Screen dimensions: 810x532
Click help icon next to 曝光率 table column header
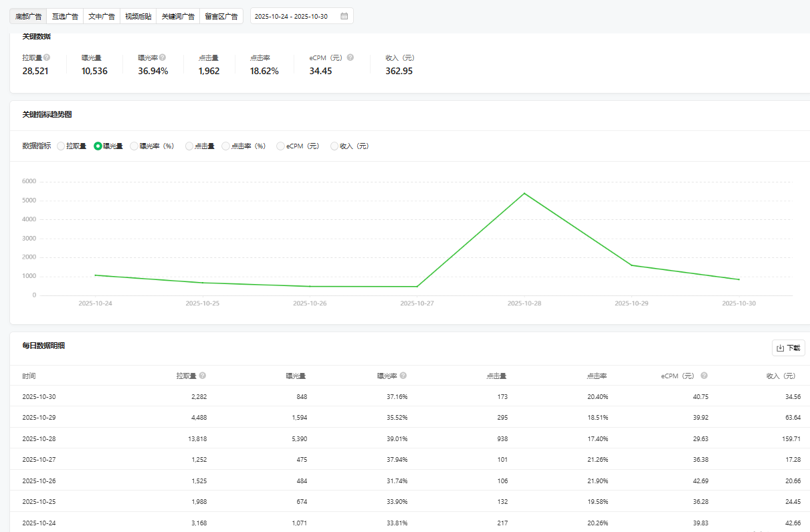click(403, 376)
